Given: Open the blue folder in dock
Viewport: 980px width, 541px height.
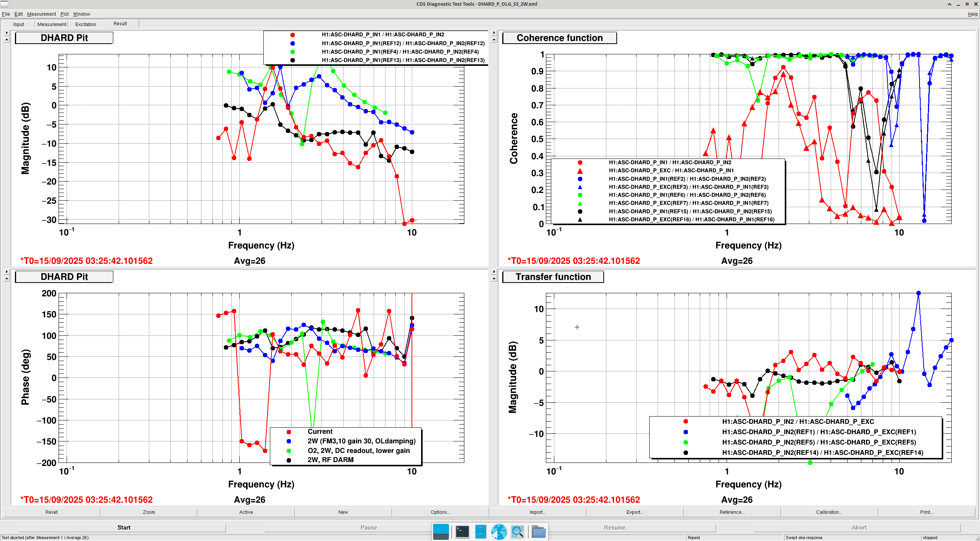Looking at the screenshot, I should [x=539, y=532].
